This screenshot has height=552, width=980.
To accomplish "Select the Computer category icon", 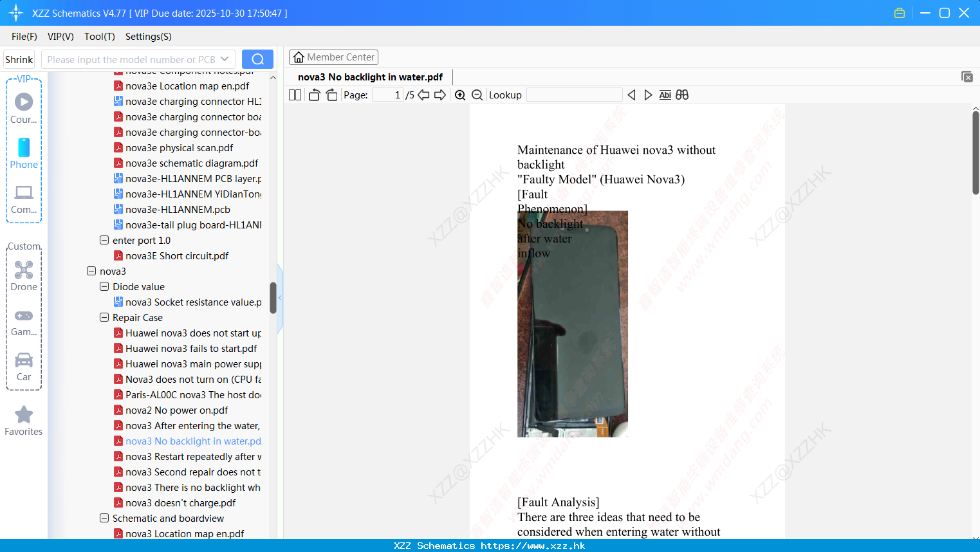I will coord(24,199).
